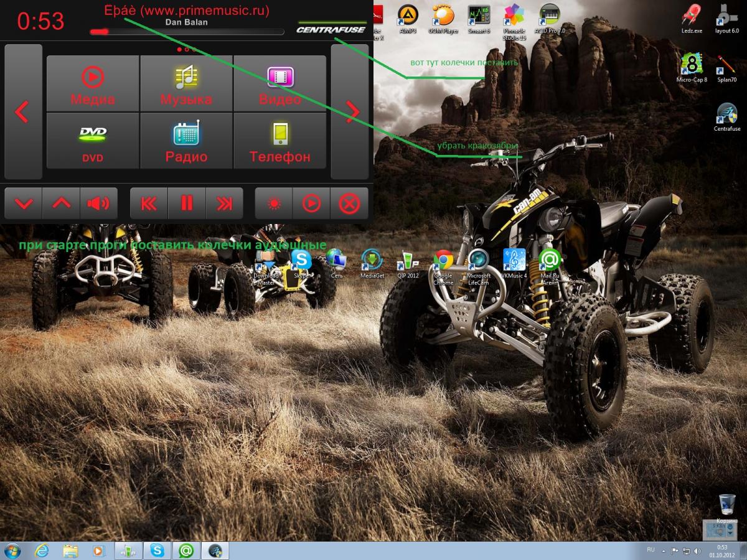Open the Медиа (Media) tile
The width and height of the screenshot is (747, 560).
(x=93, y=83)
